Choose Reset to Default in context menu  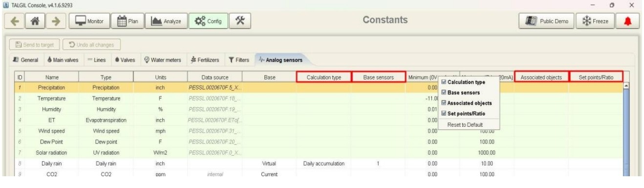pyautogui.click(x=468, y=125)
